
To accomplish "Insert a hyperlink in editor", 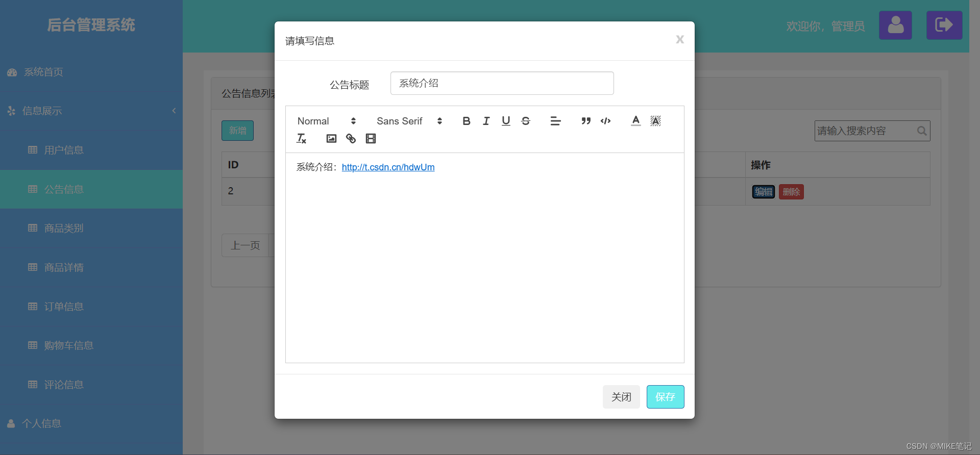I will (x=351, y=138).
